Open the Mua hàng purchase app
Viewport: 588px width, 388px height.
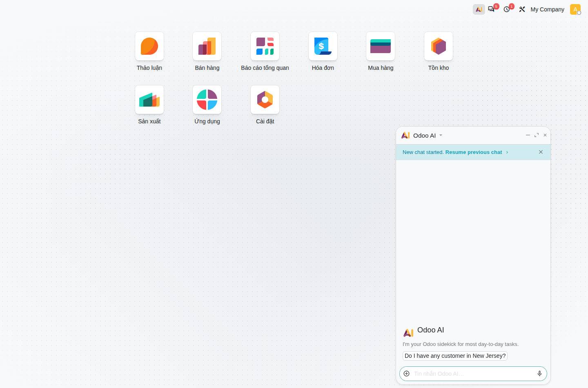pyautogui.click(x=381, y=46)
